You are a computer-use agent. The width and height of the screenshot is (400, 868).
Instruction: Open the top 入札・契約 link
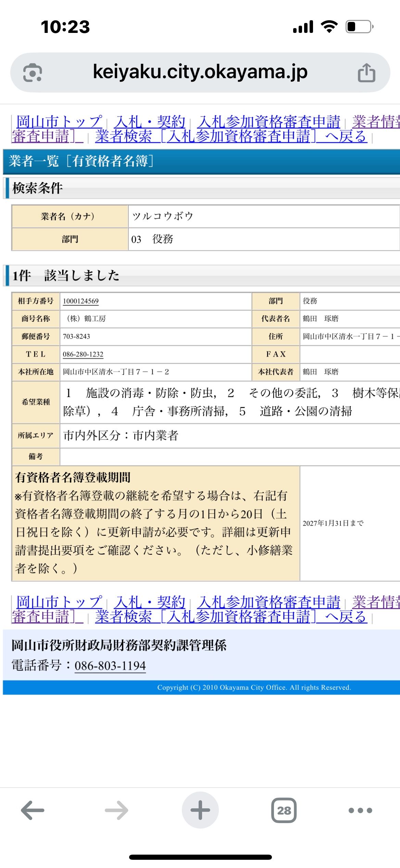pyautogui.click(x=150, y=122)
